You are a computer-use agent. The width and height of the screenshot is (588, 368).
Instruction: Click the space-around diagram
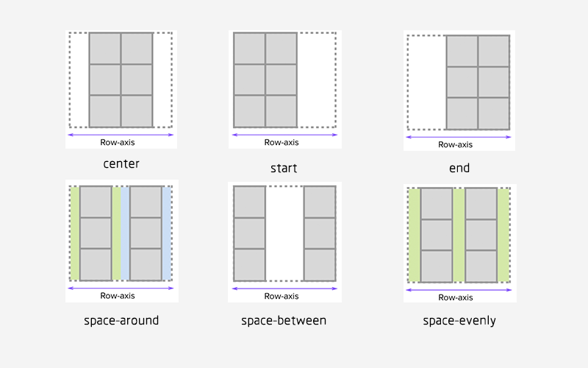(122, 241)
